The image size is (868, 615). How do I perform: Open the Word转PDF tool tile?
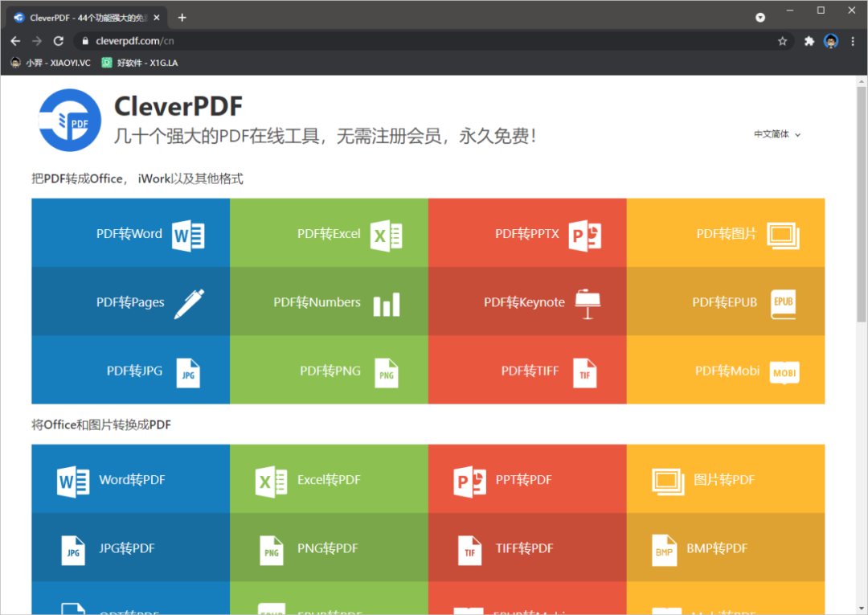point(130,480)
